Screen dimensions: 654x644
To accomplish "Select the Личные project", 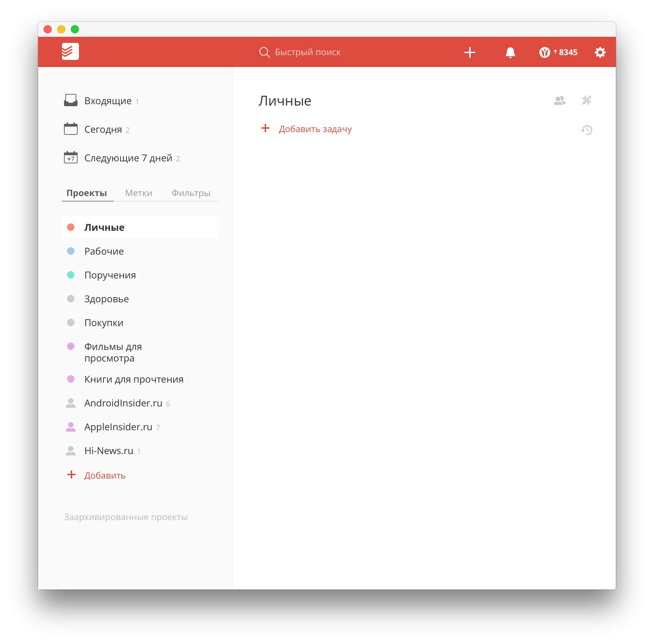I will pos(140,227).
